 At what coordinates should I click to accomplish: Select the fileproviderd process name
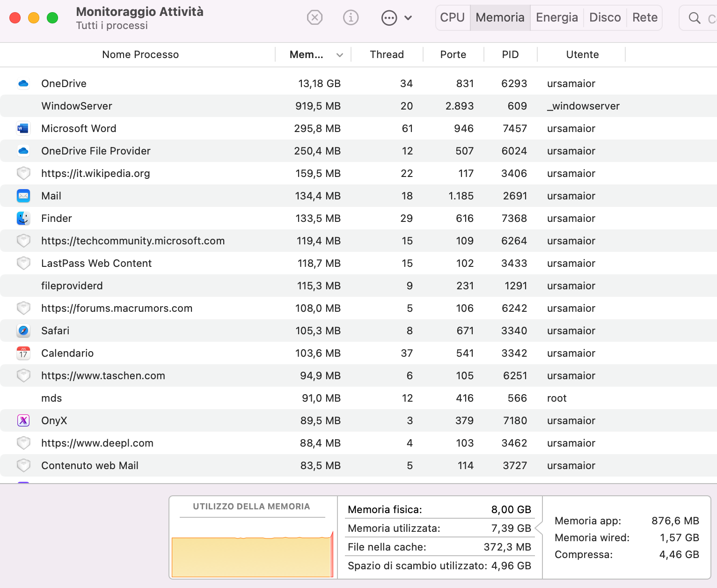(72, 286)
